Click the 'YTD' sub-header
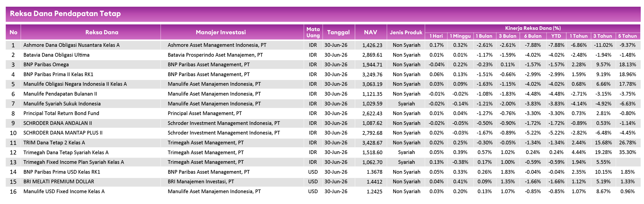This screenshot has width=644, height=204. (x=556, y=36)
